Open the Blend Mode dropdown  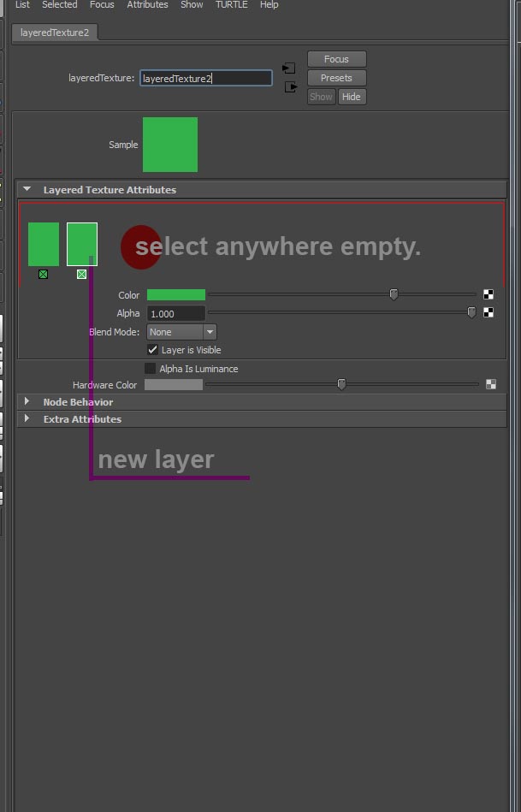(x=181, y=332)
